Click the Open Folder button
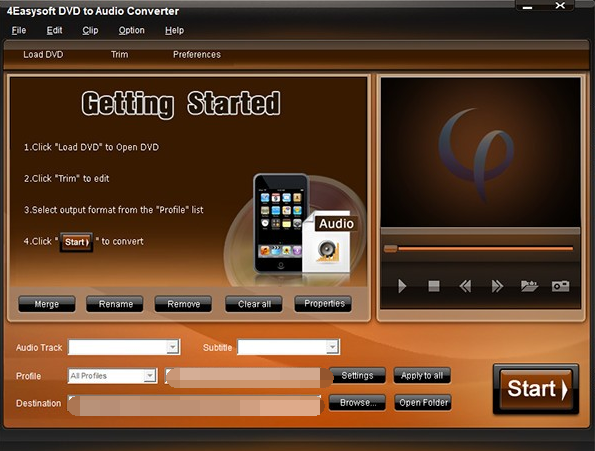The image size is (595, 451). tap(423, 402)
